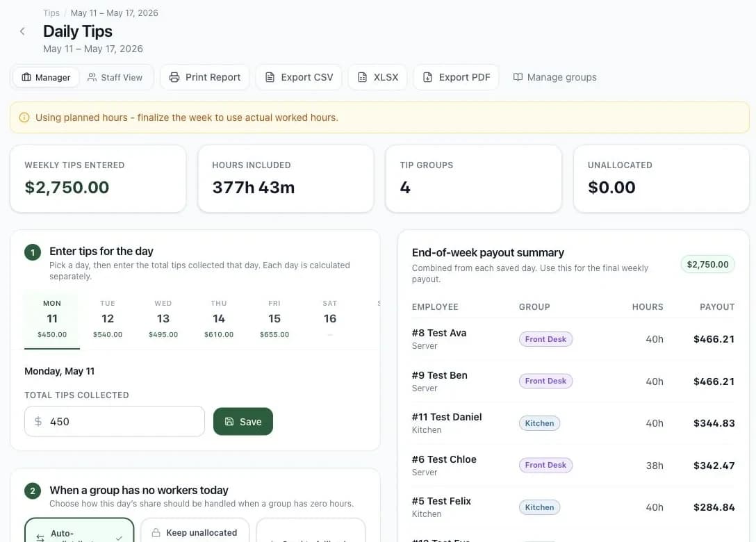Click the swap arrows icon on Auto option
Viewport: 756px width, 542px height.
(x=40, y=538)
